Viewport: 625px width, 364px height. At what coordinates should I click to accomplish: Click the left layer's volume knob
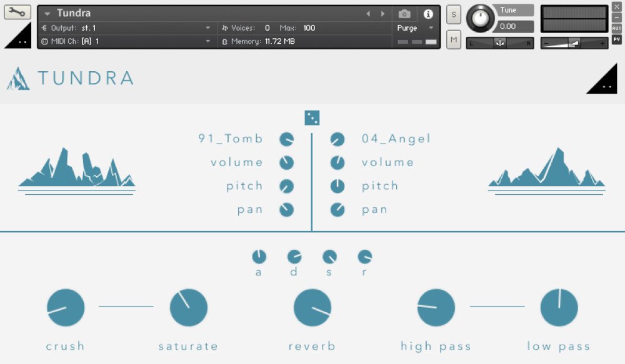pos(287,162)
